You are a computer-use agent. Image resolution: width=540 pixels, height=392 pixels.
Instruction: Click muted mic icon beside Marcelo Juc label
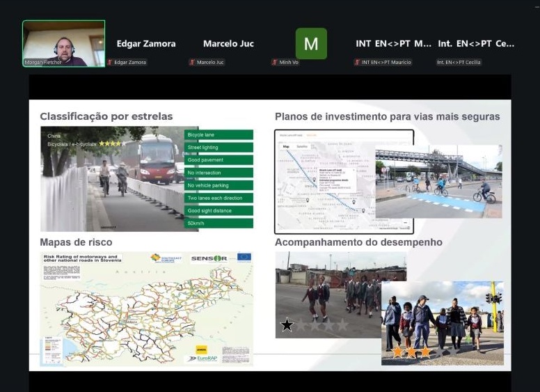click(x=192, y=63)
